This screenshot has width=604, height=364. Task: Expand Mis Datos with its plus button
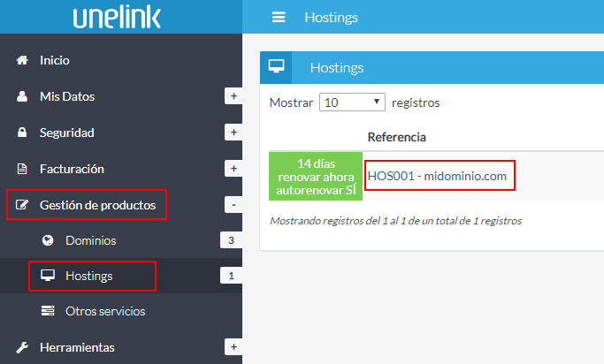[x=233, y=96]
